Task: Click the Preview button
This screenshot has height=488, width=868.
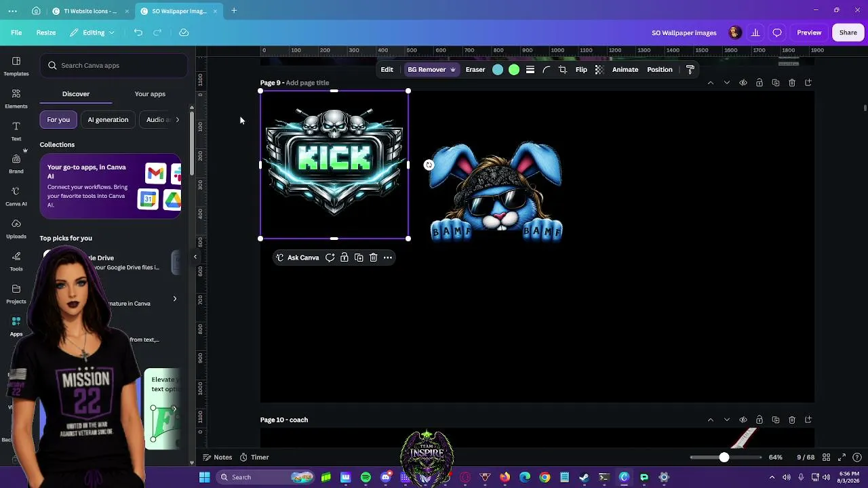Action: pyautogui.click(x=809, y=33)
